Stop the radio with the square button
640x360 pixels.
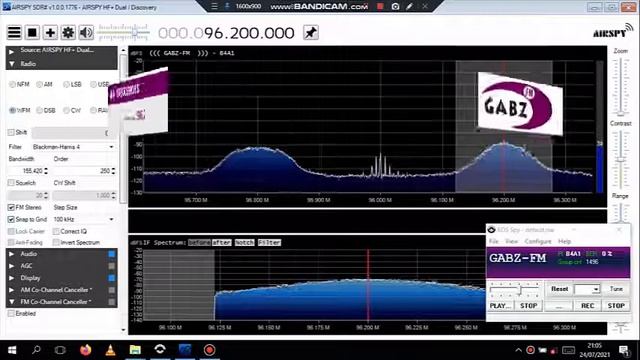coord(32,33)
